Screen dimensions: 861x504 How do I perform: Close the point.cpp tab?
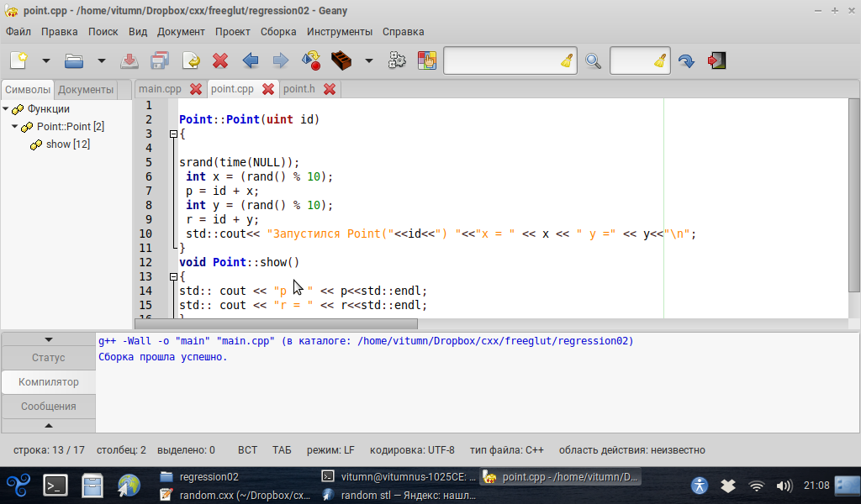(268, 89)
